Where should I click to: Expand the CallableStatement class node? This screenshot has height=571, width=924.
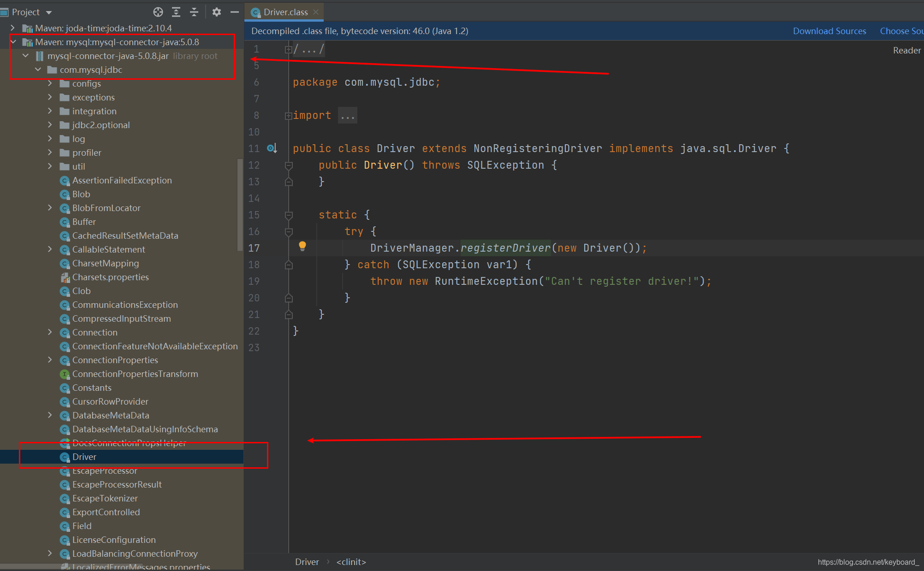(x=50, y=249)
